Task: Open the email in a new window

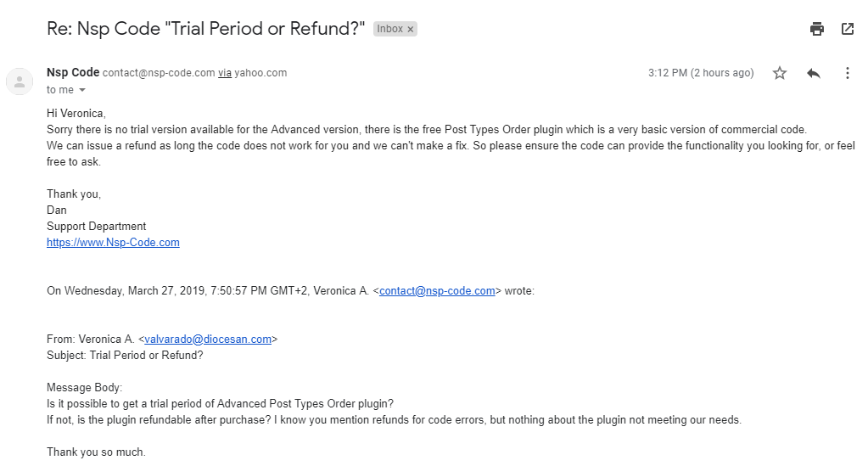Action: 847,29
